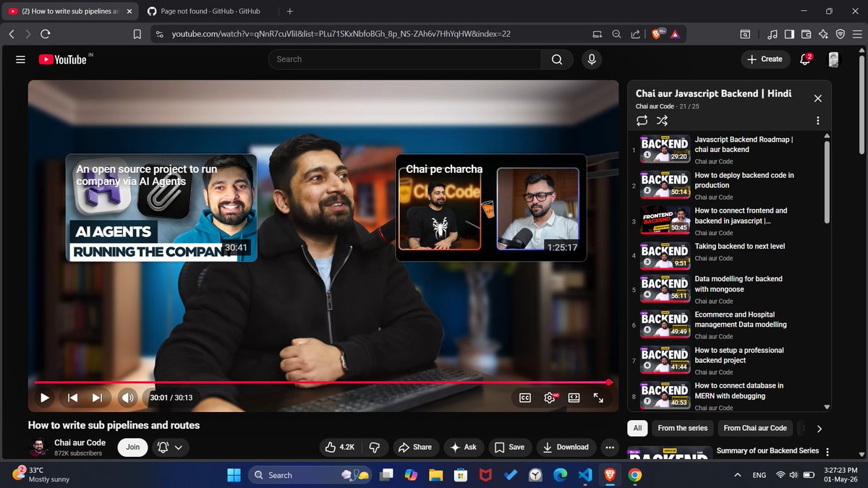The image size is (868, 488).
Task: Open the Create menu
Action: [x=765, y=59]
